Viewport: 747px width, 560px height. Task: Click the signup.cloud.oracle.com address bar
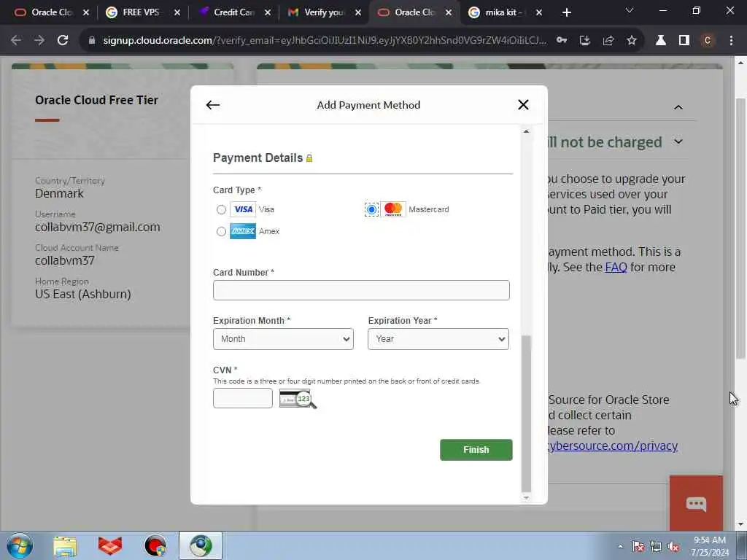click(x=325, y=41)
